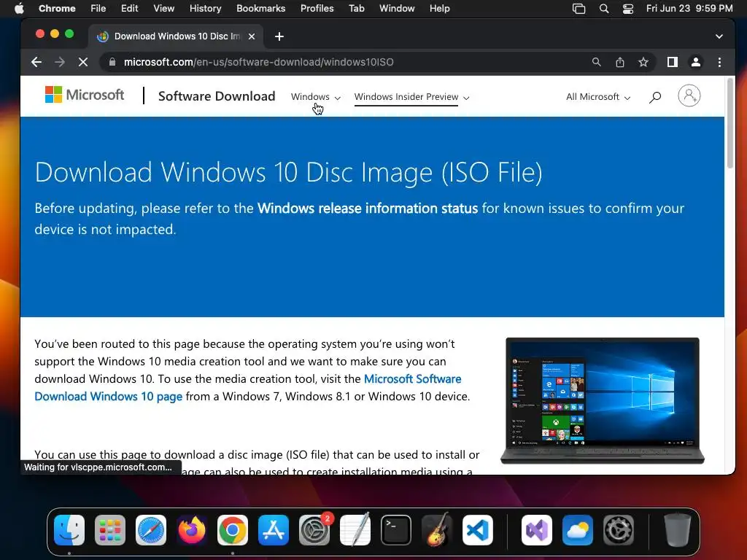Click the zoom magnifier in address bar
The width and height of the screenshot is (747, 560).
click(x=597, y=62)
